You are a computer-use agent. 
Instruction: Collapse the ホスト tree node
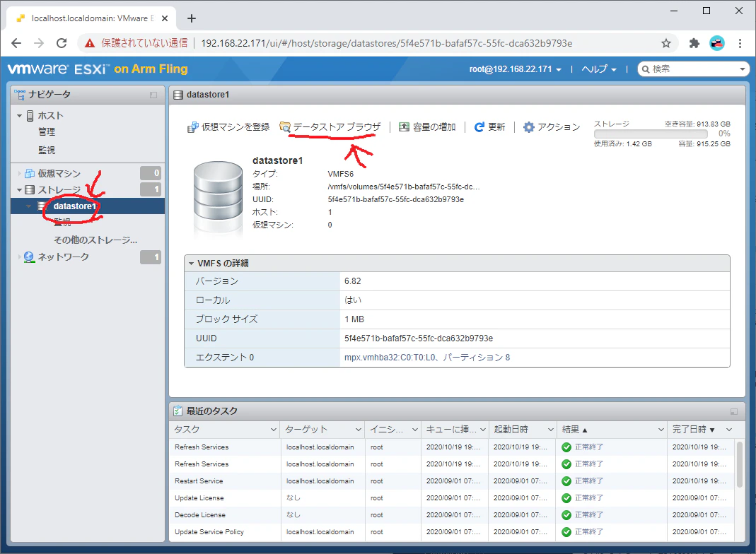click(x=19, y=116)
